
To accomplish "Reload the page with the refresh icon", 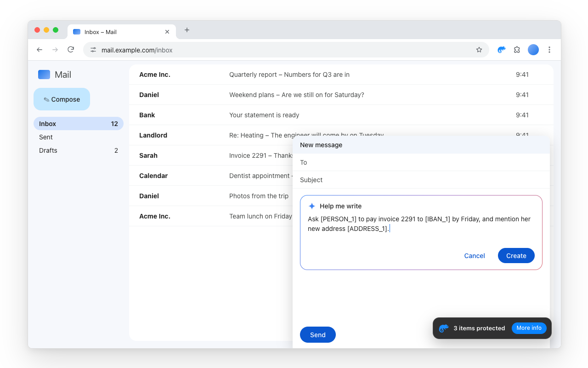I will click(71, 50).
